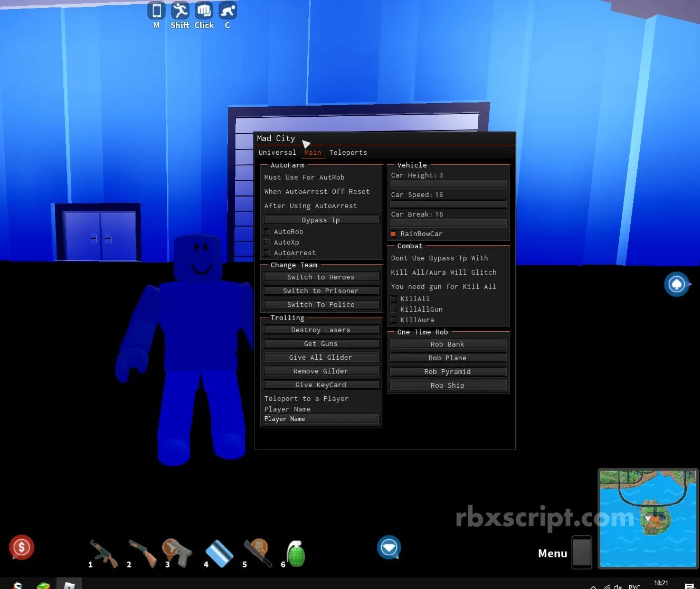Select the green grenade in slot 6
The width and height of the screenshot is (700, 589).
[296, 554]
